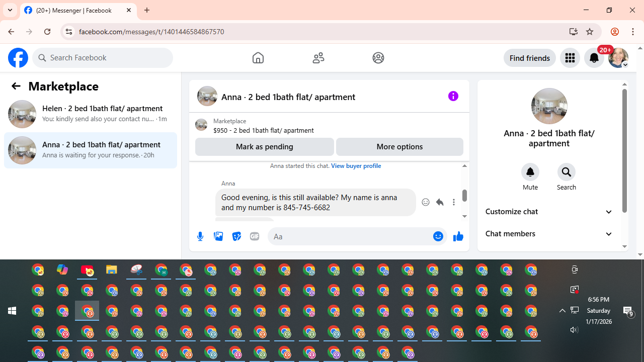
Task: Go back using Marketplace back arrow
Action: click(x=16, y=86)
